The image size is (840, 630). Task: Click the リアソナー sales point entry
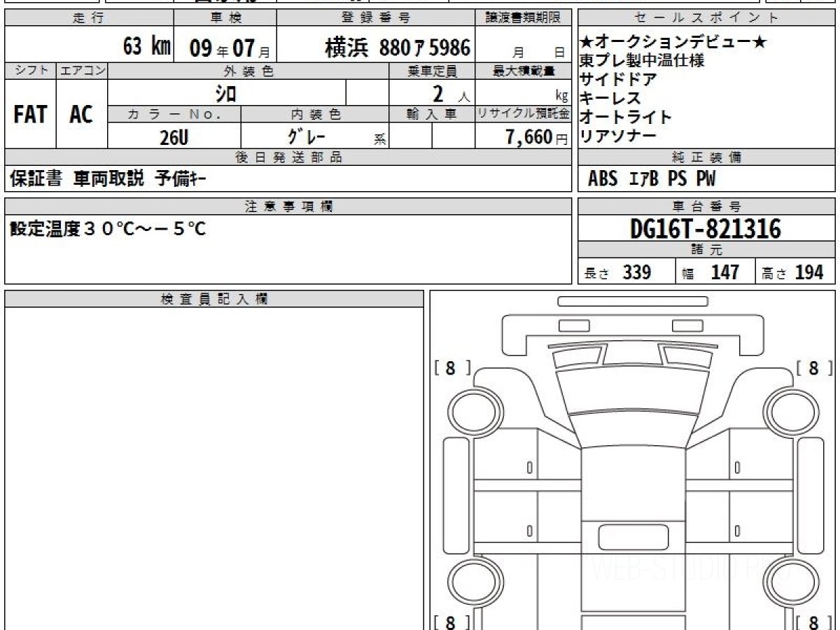[x=619, y=136]
